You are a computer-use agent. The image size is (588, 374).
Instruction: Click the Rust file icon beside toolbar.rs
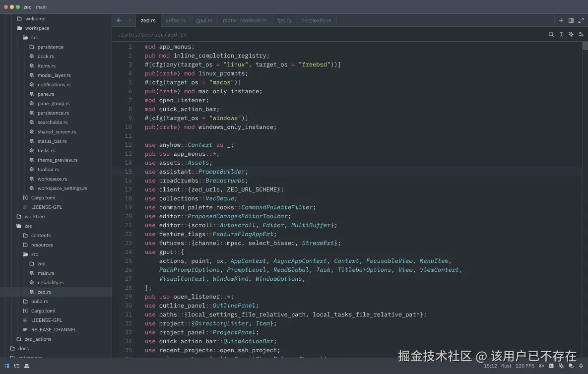point(31,169)
